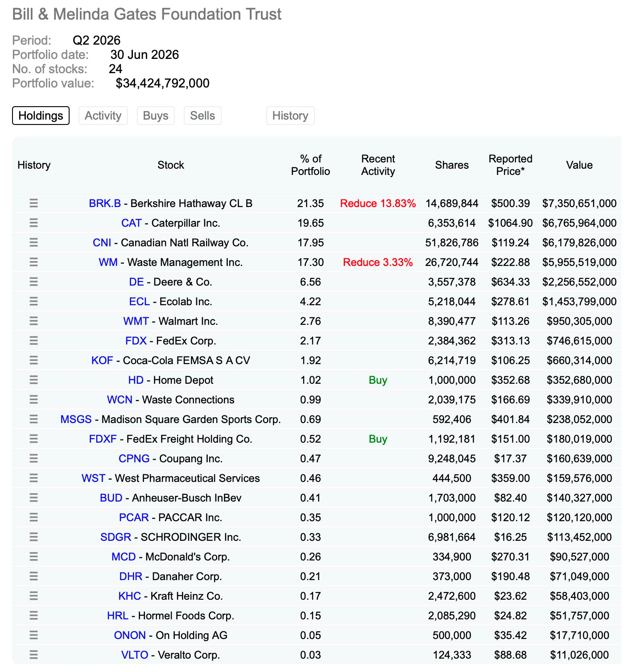The height and width of the screenshot is (672, 628).
Task: Open history icon for PACCAR Inc. row
Action: tap(33, 518)
